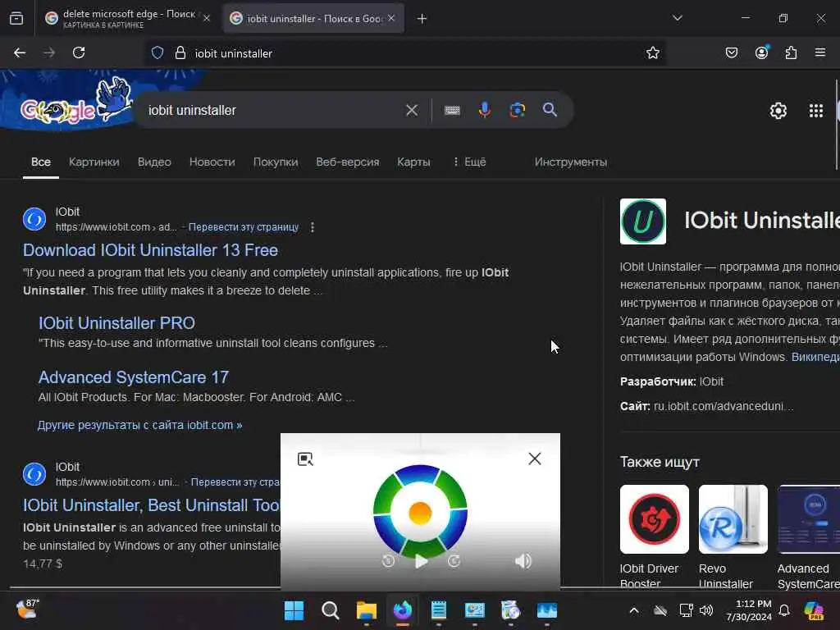Select the Новости search tab
The width and height of the screenshot is (840, 630).
click(212, 162)
